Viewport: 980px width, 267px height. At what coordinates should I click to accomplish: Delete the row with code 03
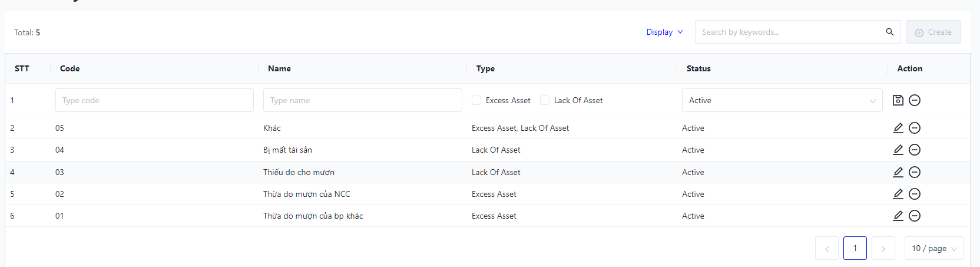click(915, 172)
